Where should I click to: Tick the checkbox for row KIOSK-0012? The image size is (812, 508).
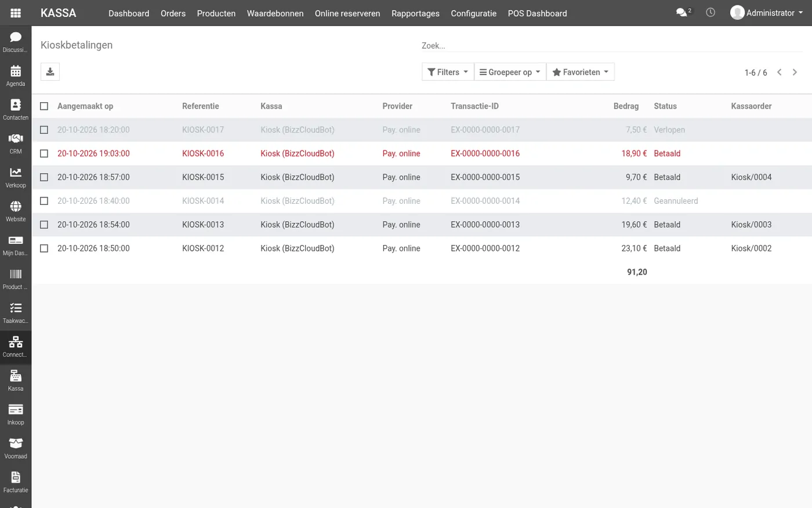click(x=44, y=248)
